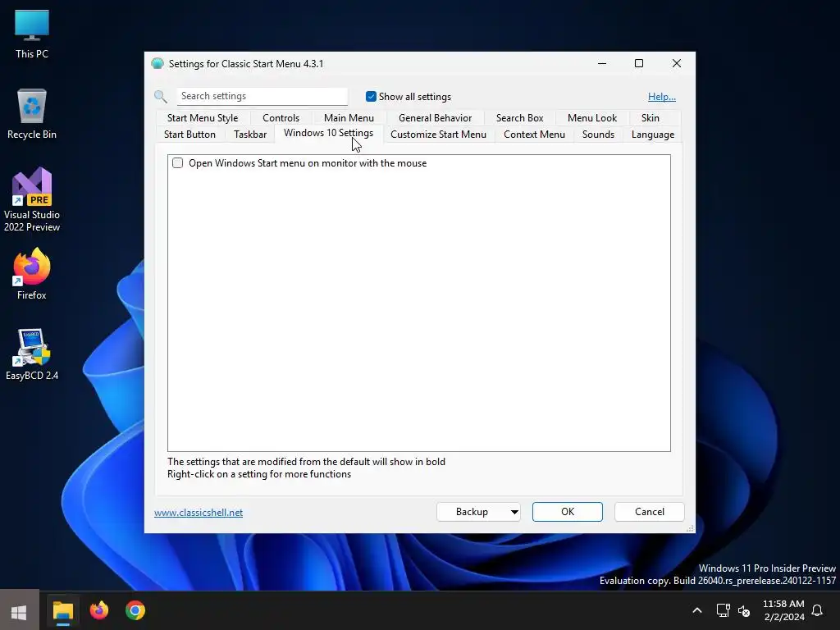Launch Firefox from the desktop shortcut
The width and height of the screenshot is (840, 630).
coord(32,274)
